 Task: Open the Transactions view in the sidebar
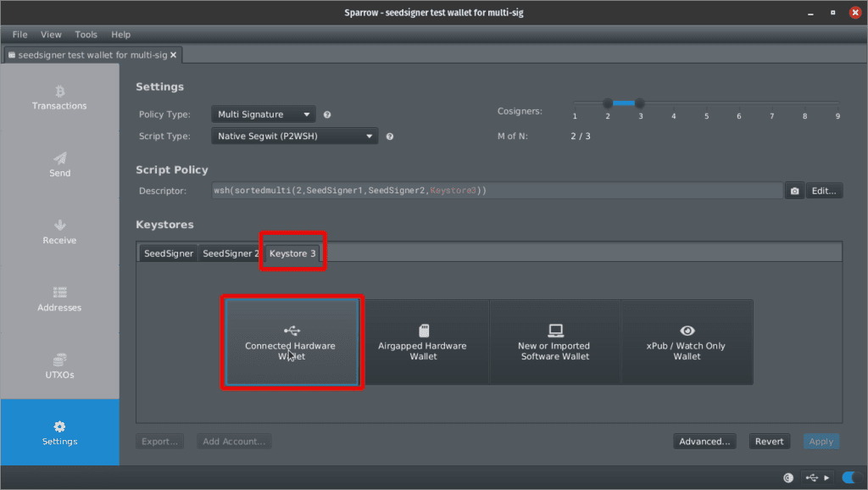pyautogui.click(x=60, y=97)
